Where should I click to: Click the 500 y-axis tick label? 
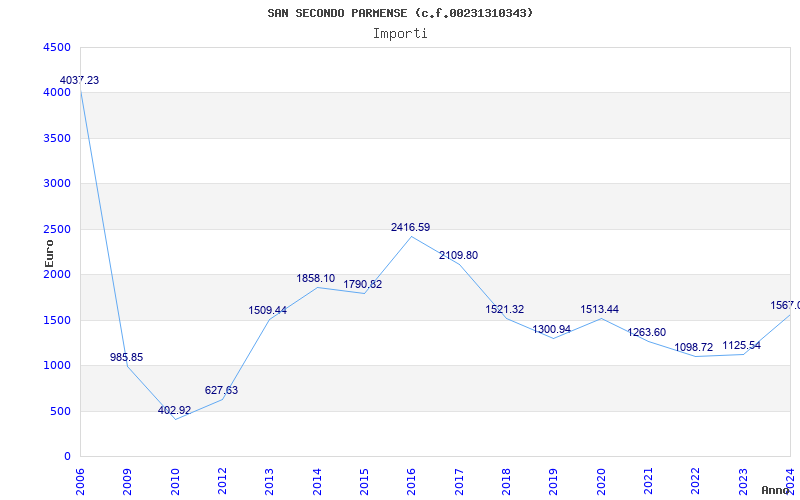60,411
